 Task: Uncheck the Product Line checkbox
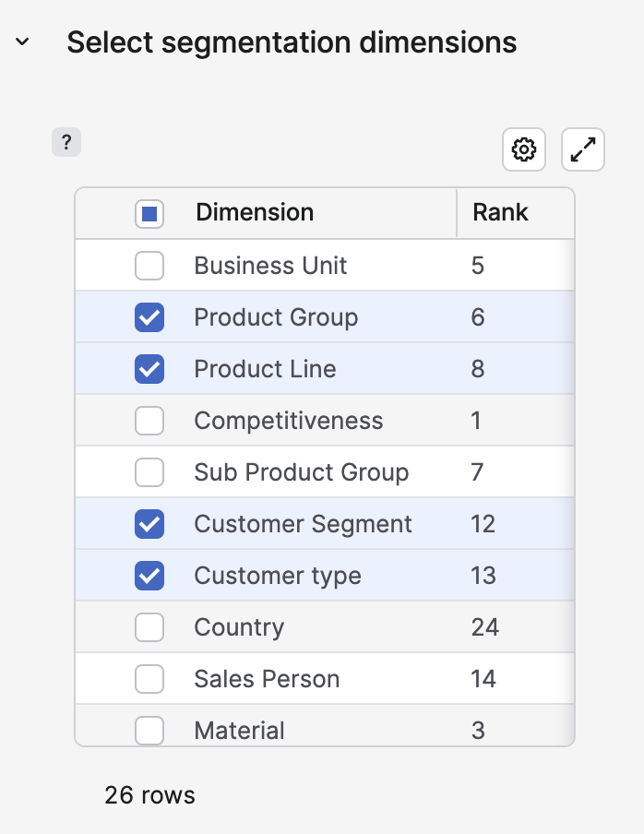(x=149, y=369)
